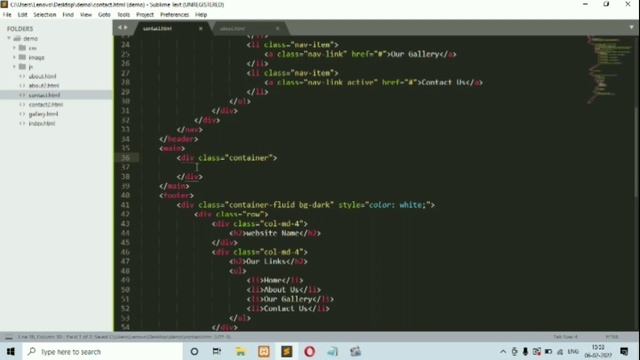Screen dimensions: 640x360
Task: Click the "Contact Us" nav-link active line
Action: coord(373,82)
